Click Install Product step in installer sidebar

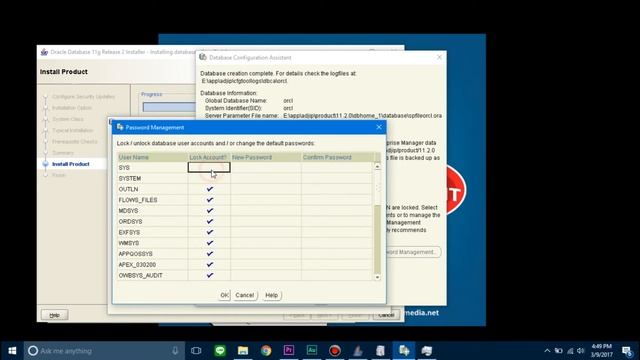click(71, 164)
